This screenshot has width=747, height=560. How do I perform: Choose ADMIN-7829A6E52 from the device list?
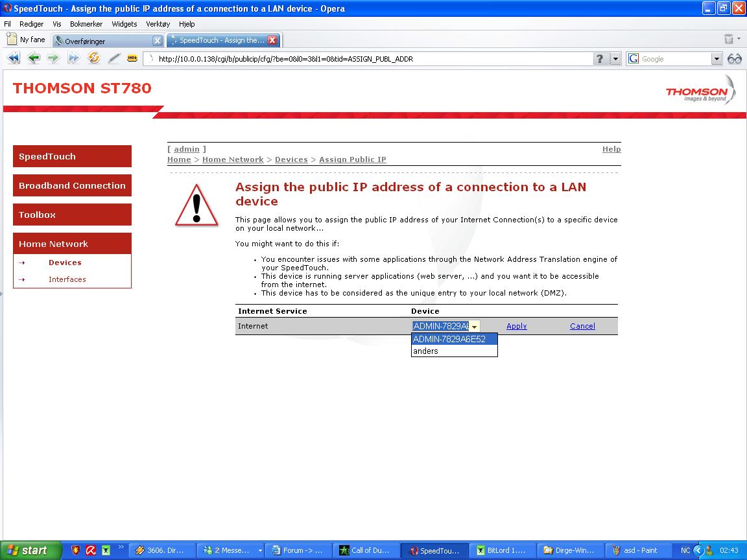coord(455,339)
